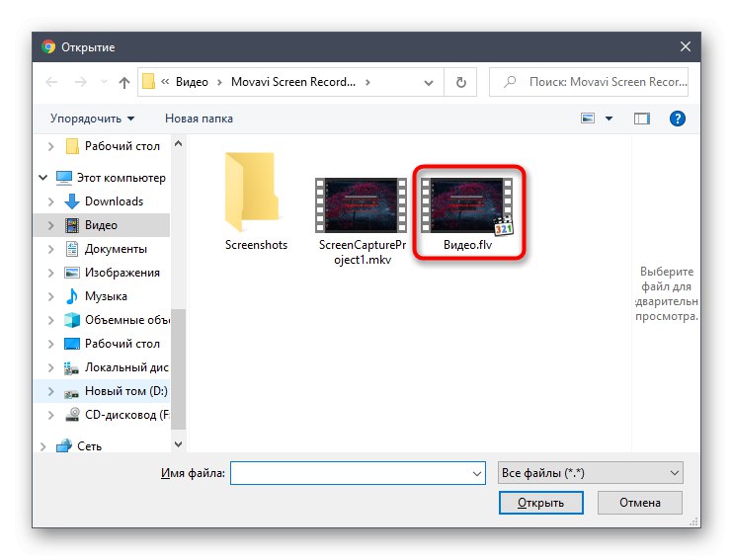This screenshot has height=560, width=733.
Task: Click the lower Рабочий стол desktop icon
Action: click(x=72, y=344)
